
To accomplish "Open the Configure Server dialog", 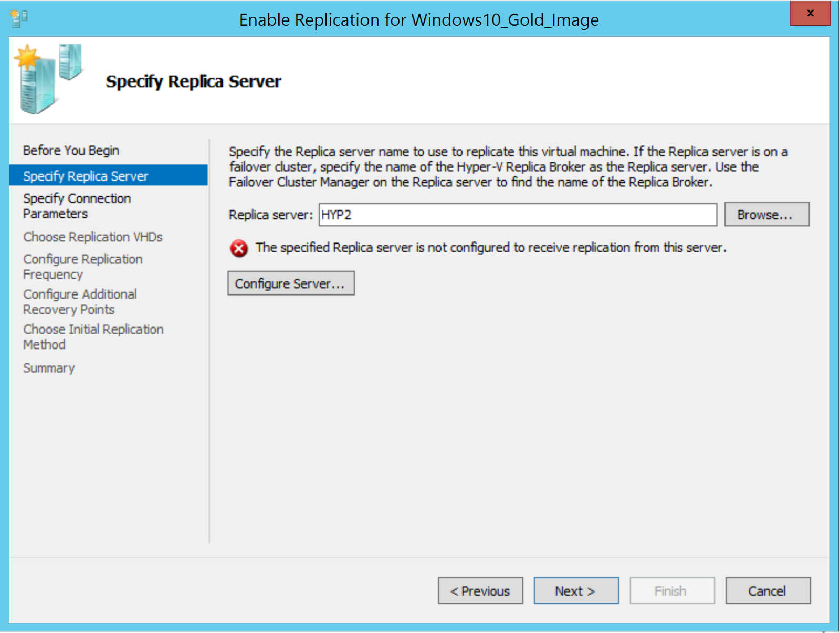I will click(291, 283).
